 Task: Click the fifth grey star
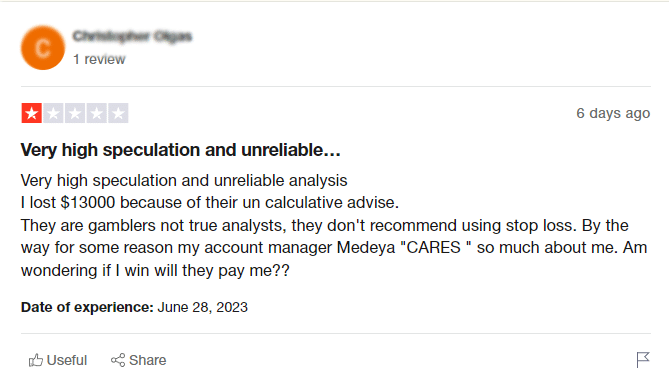[x=118, y=113]
